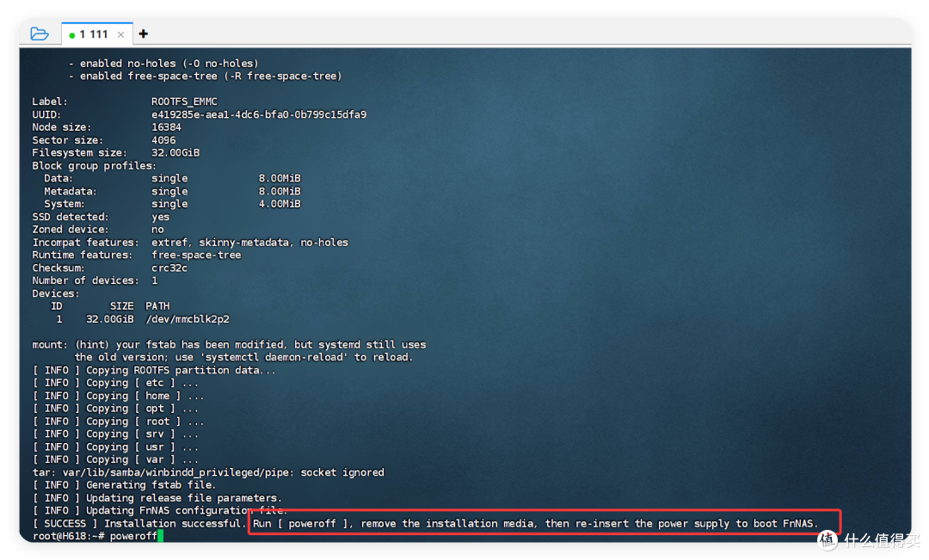Screen dimensions: 929x560
Task: Select the "Copying ROOTFS partition data..." line
Action: [154, 370]
